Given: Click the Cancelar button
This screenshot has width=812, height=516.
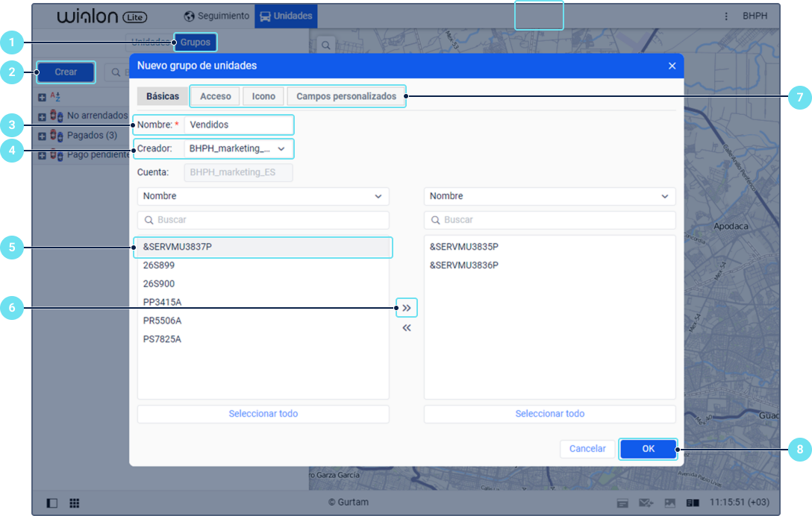Looking at the screenshot, I should 587,449.
